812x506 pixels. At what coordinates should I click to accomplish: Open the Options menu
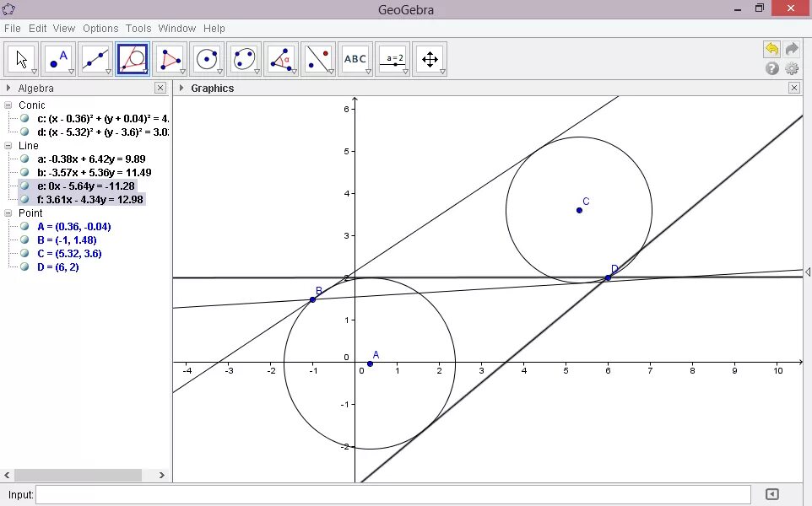pos(100,29)
